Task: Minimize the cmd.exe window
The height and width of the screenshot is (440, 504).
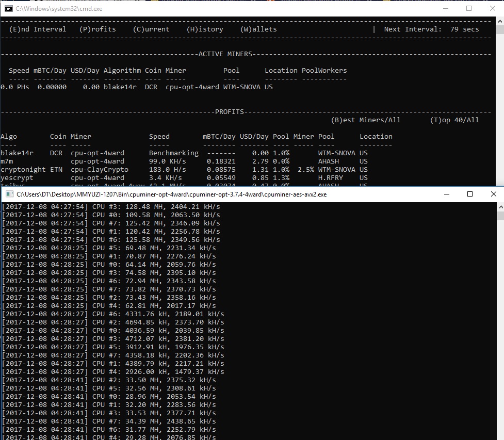Action: click(446, 9)
